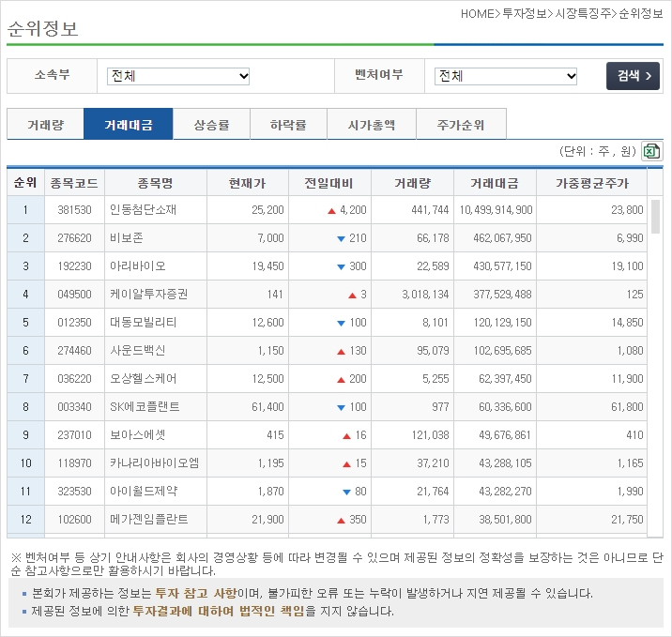
Task: Select the 주가순위 tab
Action: click(x=461, y=124)
